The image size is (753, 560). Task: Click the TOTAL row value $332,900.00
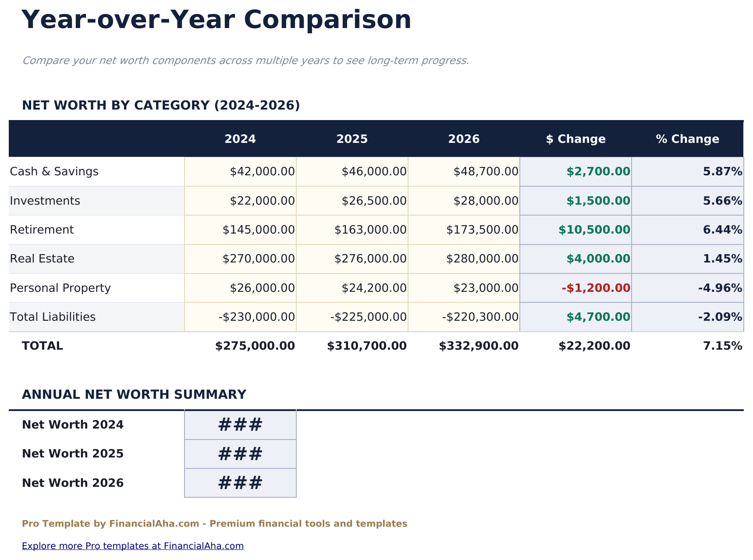click(x=479, y=346)
